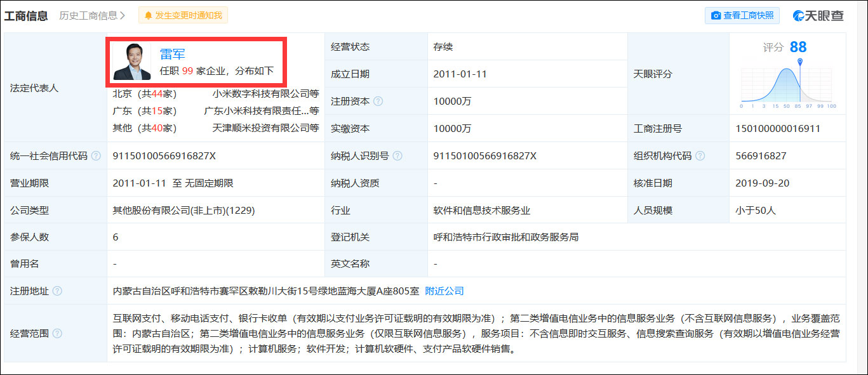The width and height of the screenshot is (868, 375).
Task: Click the 天眼查 logo
Action: pos(818,16)
